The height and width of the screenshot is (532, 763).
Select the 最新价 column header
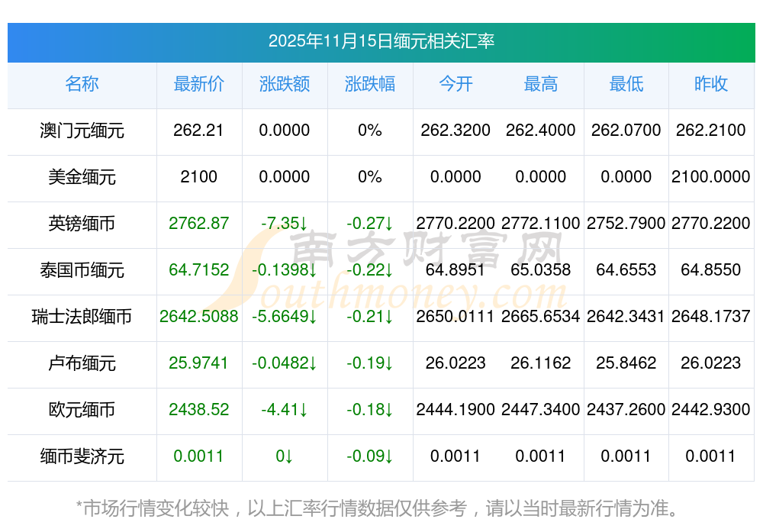[x=198, y=84]
